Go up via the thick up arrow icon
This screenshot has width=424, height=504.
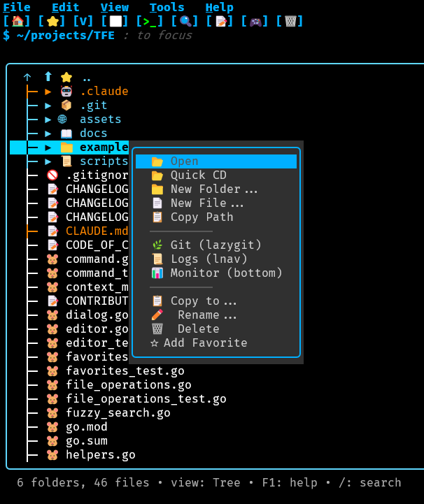pyautogui.click(x=48, y=76)
